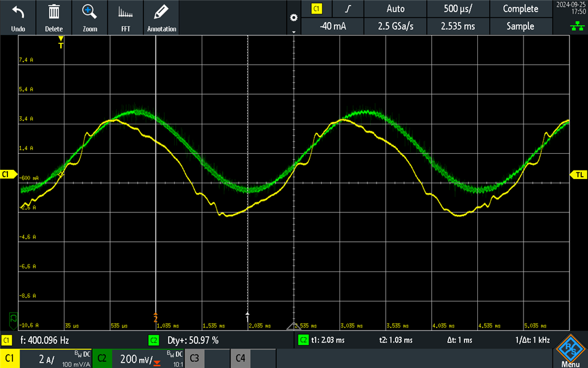This screenshot has width=588, height=368.
Task: Open the Auto trigger mode selector
Action: [394, 9]
